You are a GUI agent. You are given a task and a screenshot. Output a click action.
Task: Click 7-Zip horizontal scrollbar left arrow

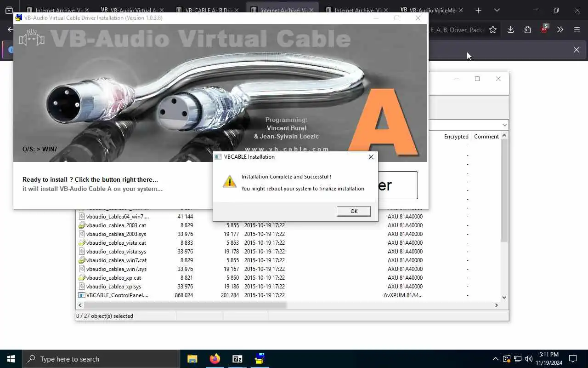click(80, 305)
